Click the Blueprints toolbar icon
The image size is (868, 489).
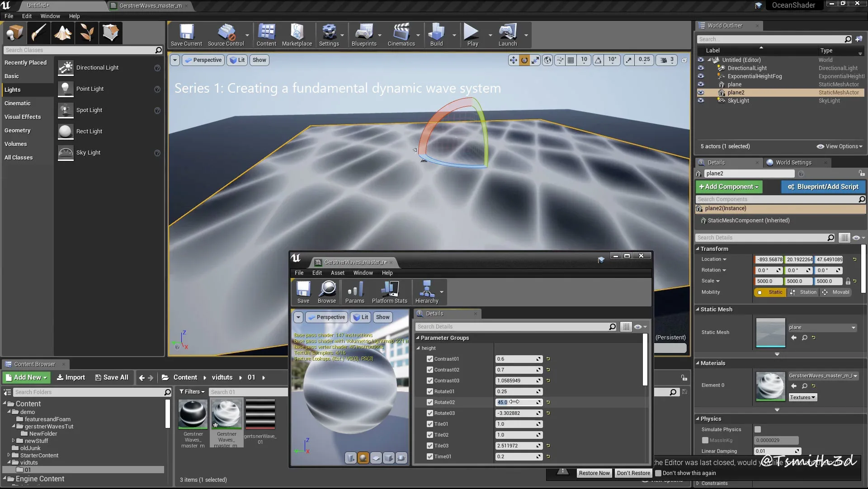pos(363,34)
